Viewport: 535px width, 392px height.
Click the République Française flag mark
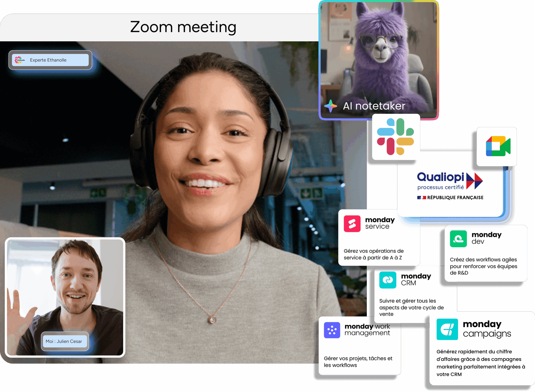tap(422, 197)
